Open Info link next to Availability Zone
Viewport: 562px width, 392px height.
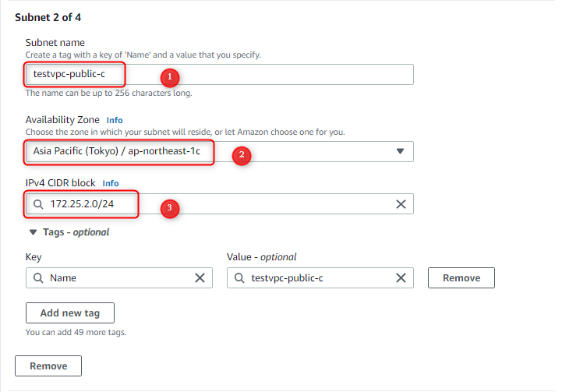[115, 120]
